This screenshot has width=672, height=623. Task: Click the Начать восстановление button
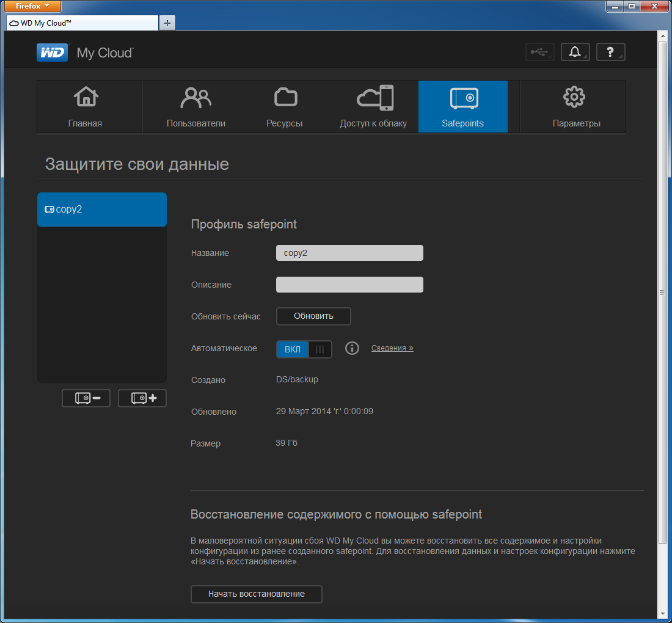pos(257,594)
